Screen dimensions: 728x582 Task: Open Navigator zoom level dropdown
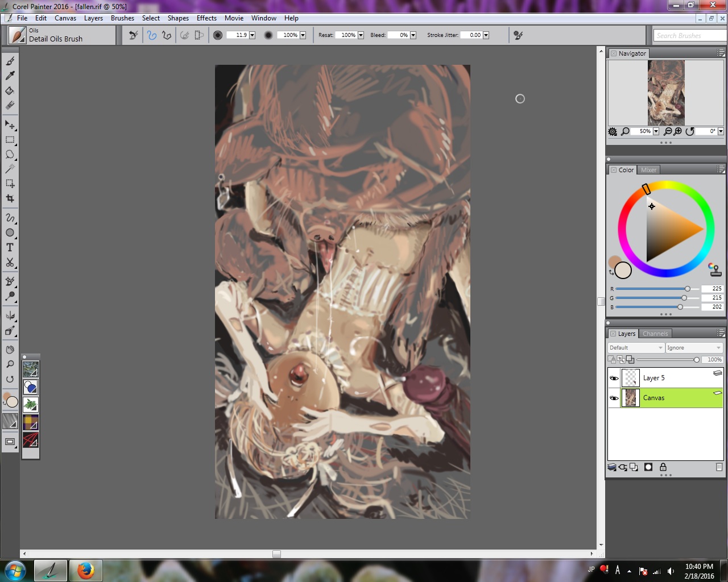click(x=656, y=131)
